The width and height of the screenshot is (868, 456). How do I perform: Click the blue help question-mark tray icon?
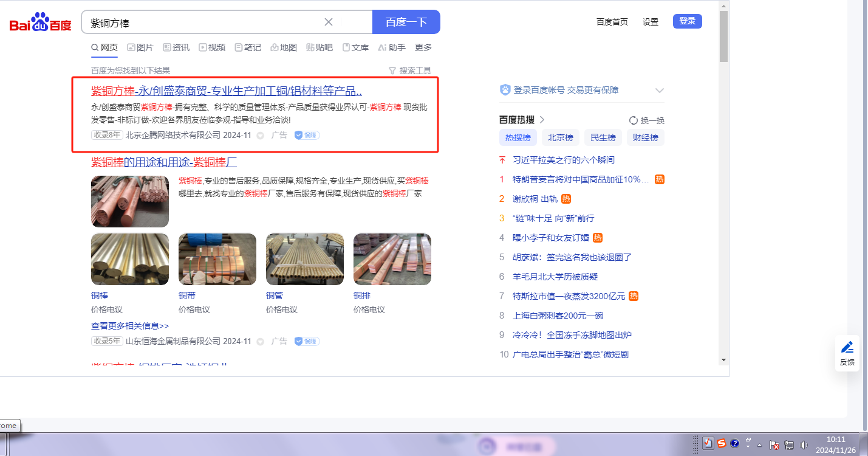[734, 443]
